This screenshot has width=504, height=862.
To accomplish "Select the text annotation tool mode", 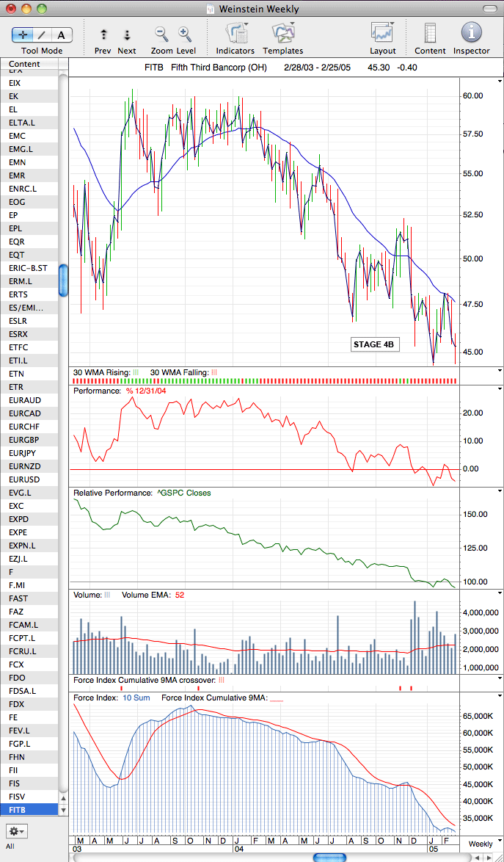I will (x=62, y=35).
